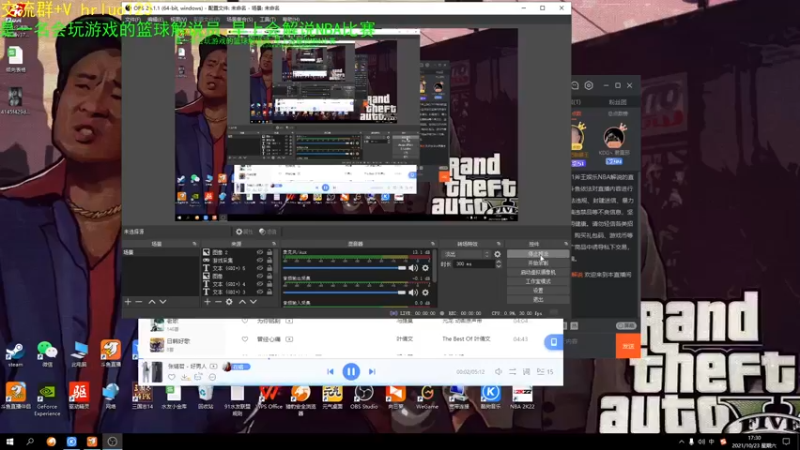This screenshot has height=450, width=800.
Task: Open the 工具(T) menu in OBS
Action: point(266,19)
